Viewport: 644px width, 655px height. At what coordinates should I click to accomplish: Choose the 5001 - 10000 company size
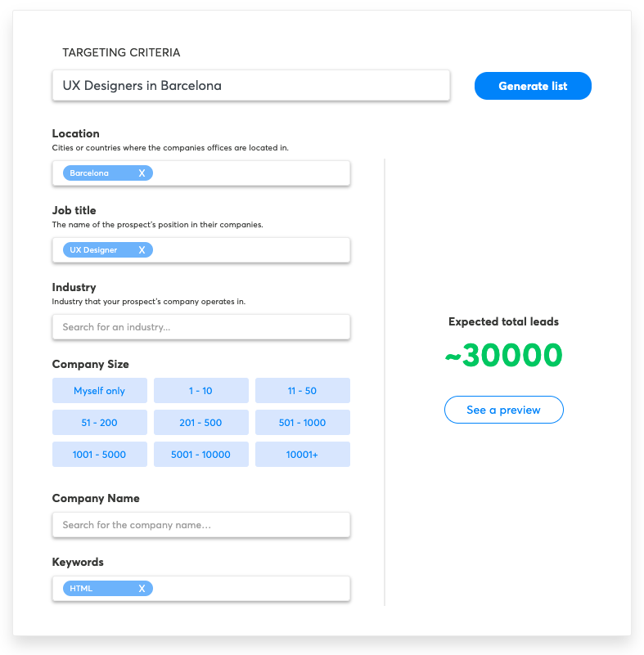pos(201,454)
